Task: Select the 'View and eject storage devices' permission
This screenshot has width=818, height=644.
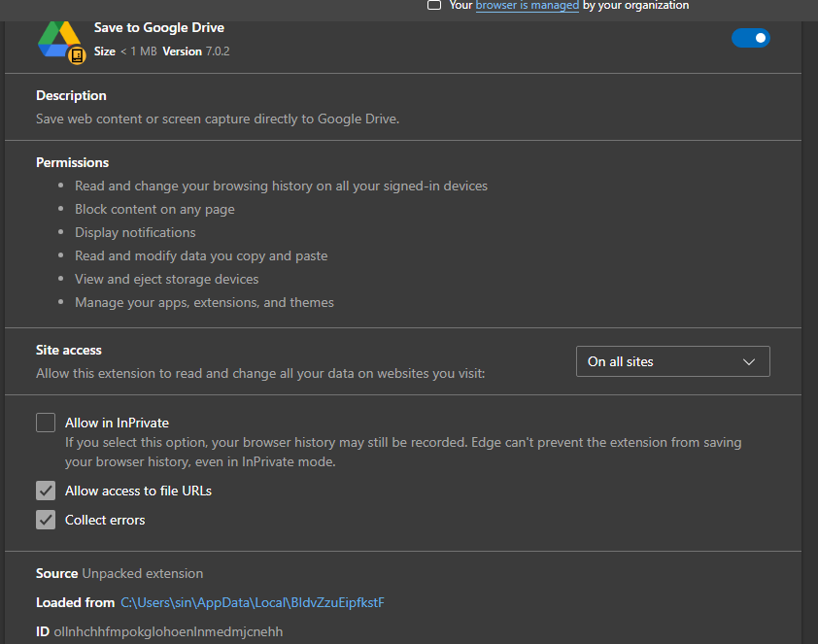Action: point(166,279)
